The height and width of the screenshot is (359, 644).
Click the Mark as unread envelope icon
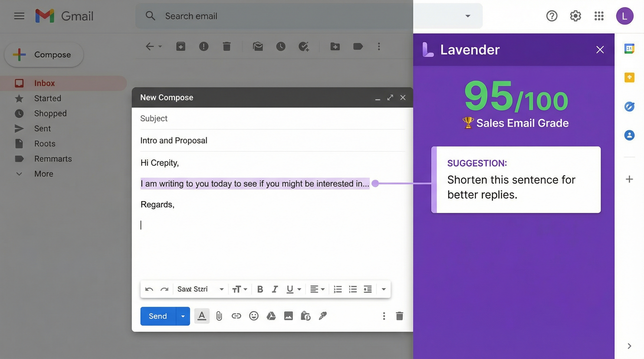coord(258,46)
